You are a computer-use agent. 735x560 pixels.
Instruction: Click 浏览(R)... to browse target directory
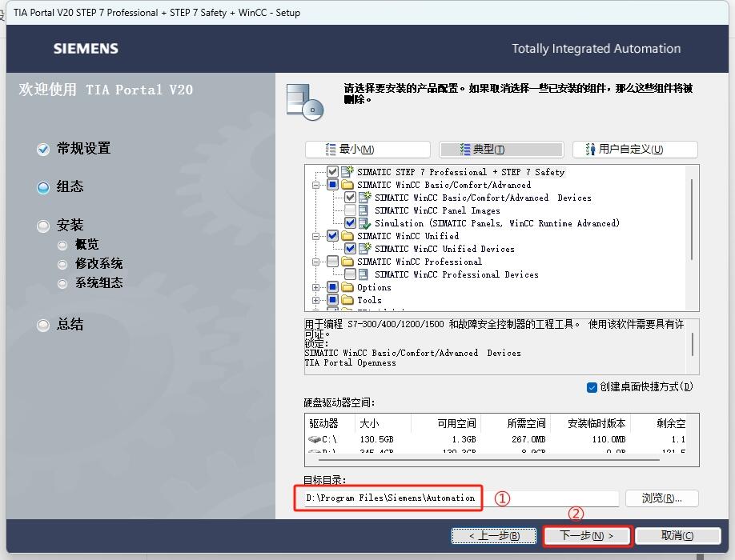click(662, 498)
